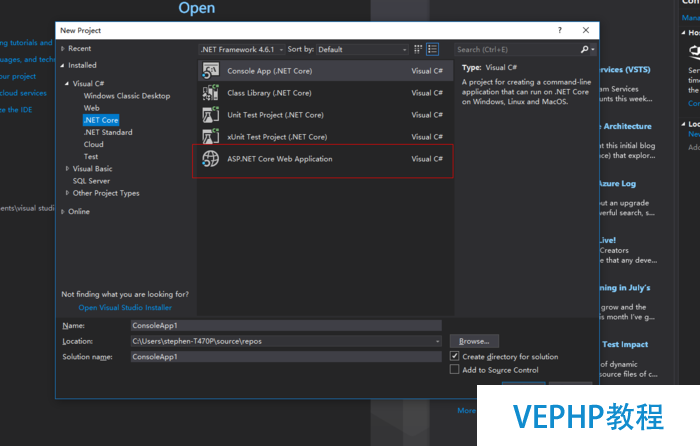The image size is (700, 446).
Task: Open the help question mark in New Project
Action: (x=559, y=30)
